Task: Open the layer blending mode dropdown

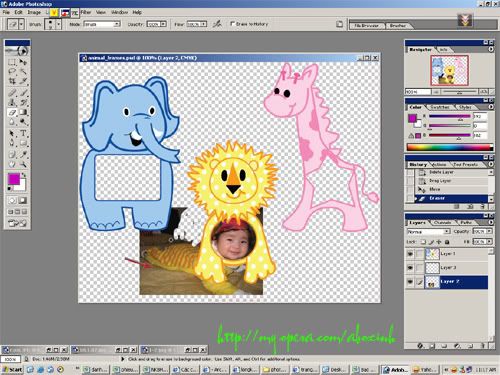Action: 429,231
